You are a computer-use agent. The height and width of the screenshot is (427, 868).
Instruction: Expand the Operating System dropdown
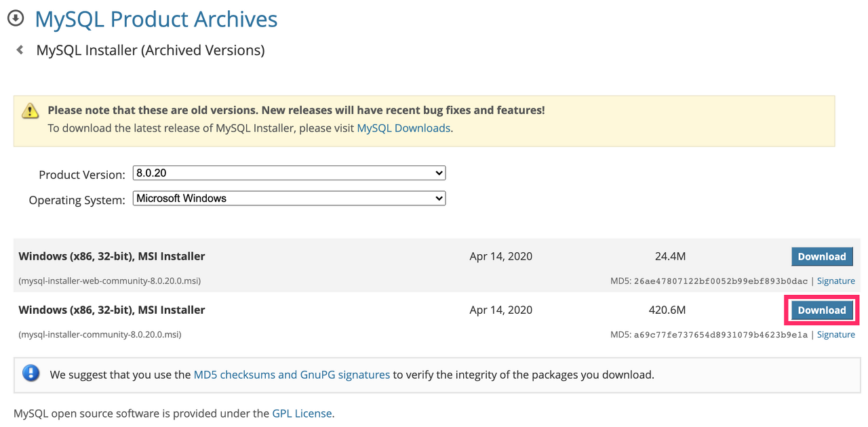[289, 199]
